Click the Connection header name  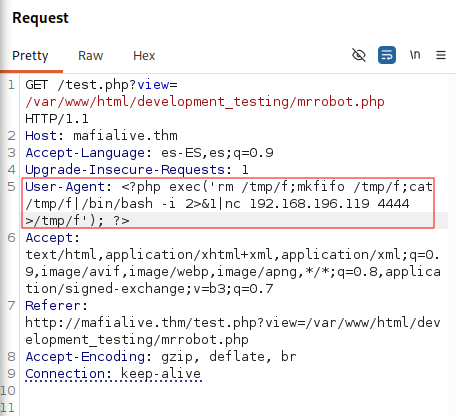pyautogui.click(x=65, y=374)
